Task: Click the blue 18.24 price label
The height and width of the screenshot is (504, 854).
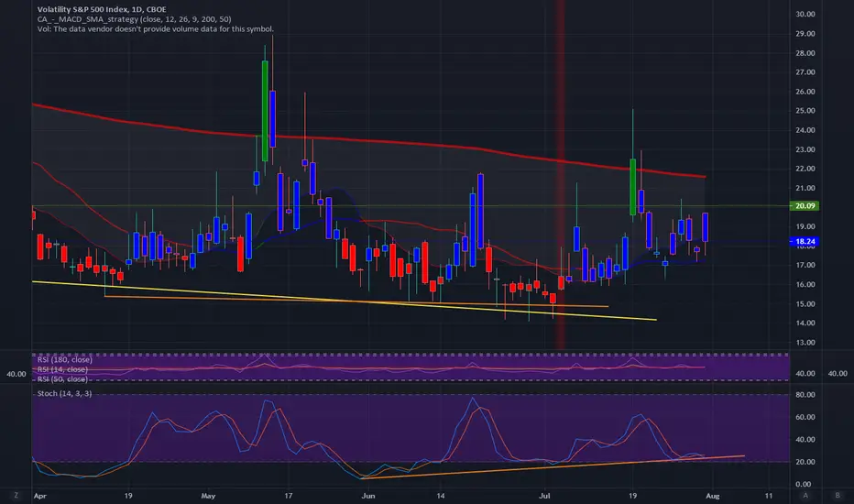Action: (805, 241)
